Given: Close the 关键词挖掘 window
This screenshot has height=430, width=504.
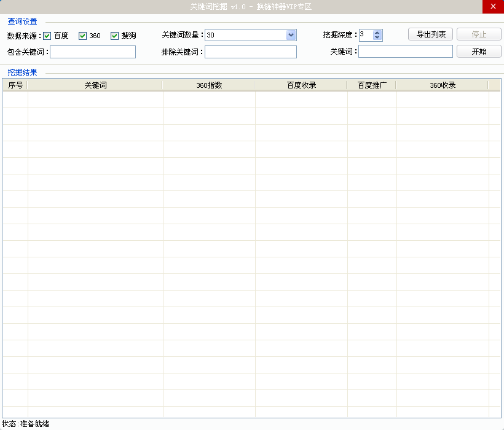Looking at the screenshot, I should pos(493,6).
